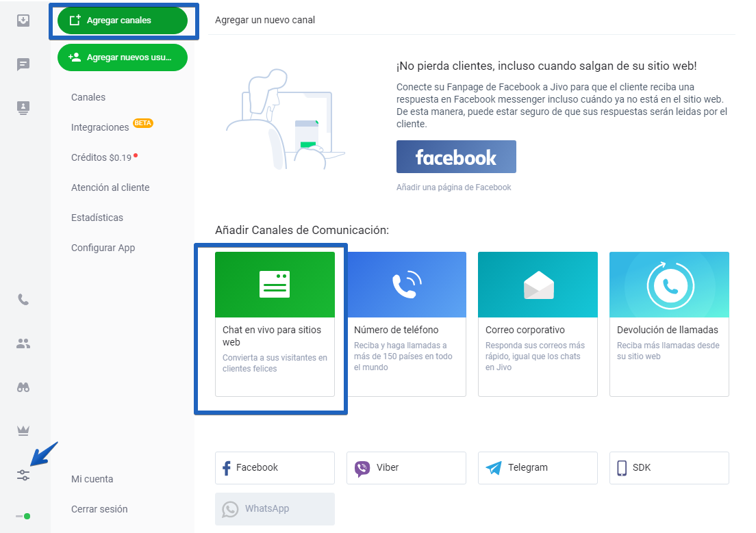The width and height of the screenshot is (756, 533).
Task: Click the Agregar canales button
Action: [x=123, y=21]
